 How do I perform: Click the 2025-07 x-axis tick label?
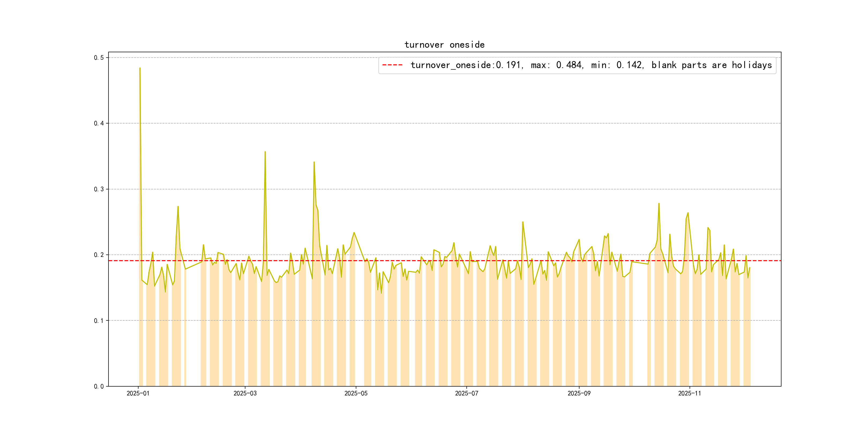pos(466,393)
